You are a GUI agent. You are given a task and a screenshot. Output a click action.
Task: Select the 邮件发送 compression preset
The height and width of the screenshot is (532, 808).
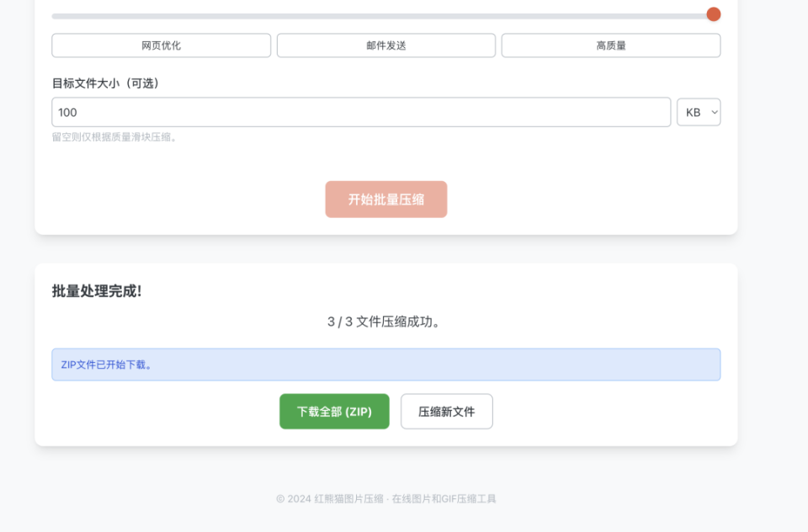(x=385, y=45)
